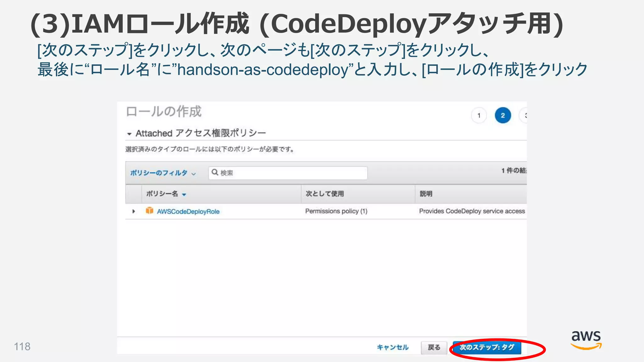644x362 pixels.
Task: Collapse the Attached アクセス権限ポリシー section
Action: point(129,134)
